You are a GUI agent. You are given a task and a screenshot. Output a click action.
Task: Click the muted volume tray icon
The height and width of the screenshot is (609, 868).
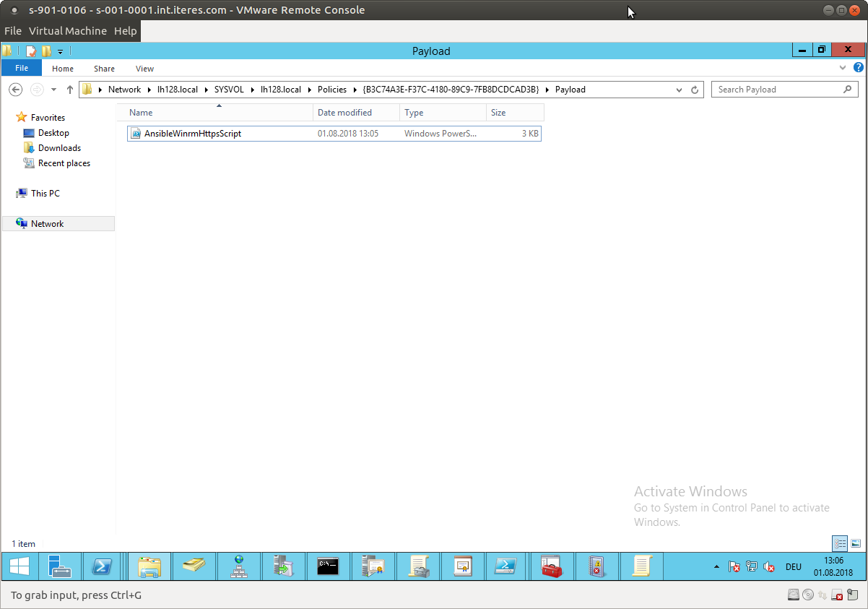[769, 567]
